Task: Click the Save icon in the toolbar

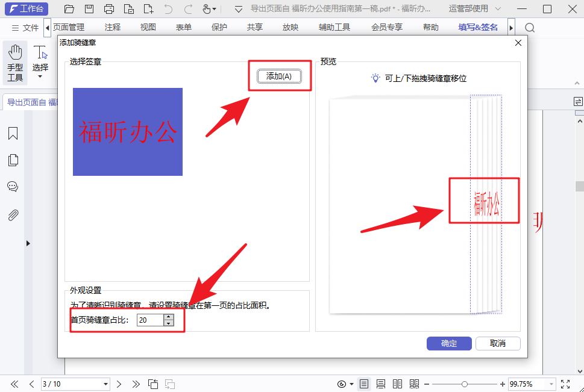Action: click(x=88, y=9)
